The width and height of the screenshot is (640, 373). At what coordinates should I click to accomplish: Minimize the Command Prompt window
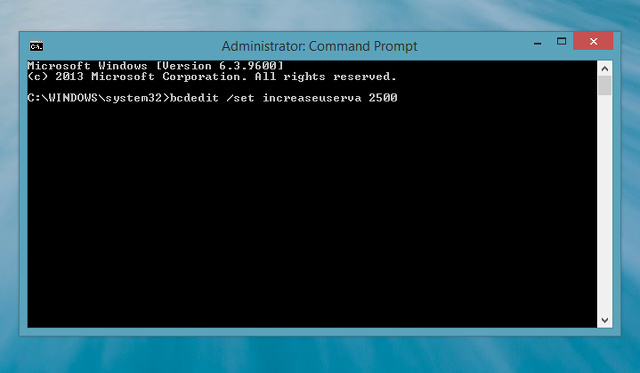click(538, 43)
